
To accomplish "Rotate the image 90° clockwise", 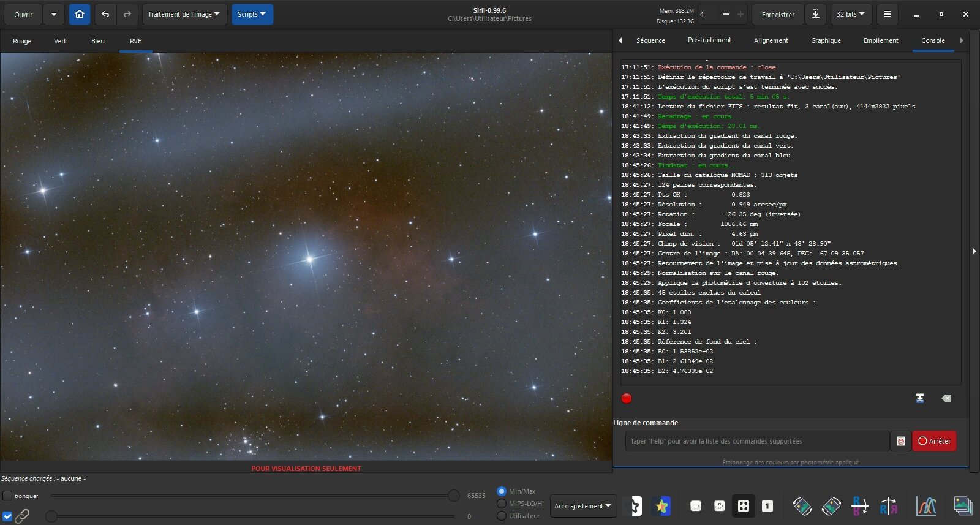I will pyautogui.click(x=831, y=506).
